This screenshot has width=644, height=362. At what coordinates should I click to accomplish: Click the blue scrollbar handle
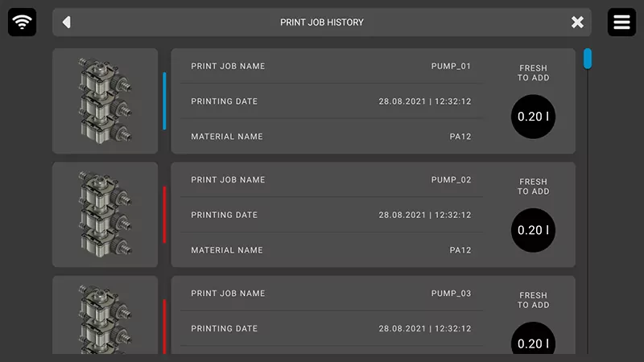pos(588,59)
